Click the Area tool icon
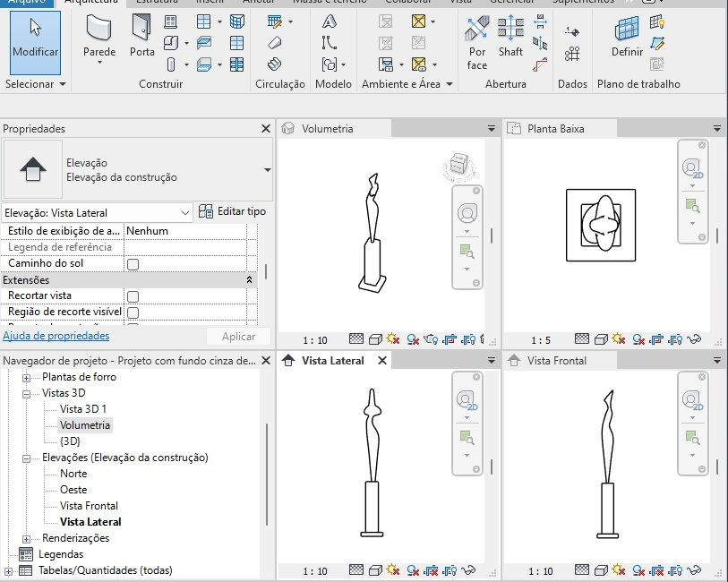Viewport: 728px width, 582px height. pyautogui.click(x=419, y=21)
